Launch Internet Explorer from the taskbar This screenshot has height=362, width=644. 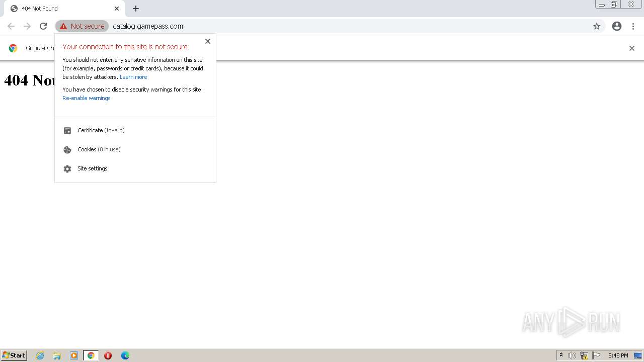tap(40, 355)
